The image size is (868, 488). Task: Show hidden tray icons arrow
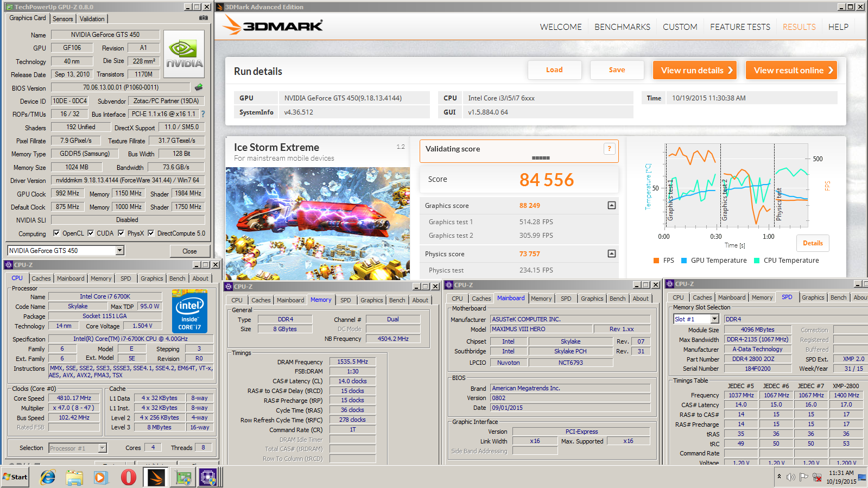[779, 477]
